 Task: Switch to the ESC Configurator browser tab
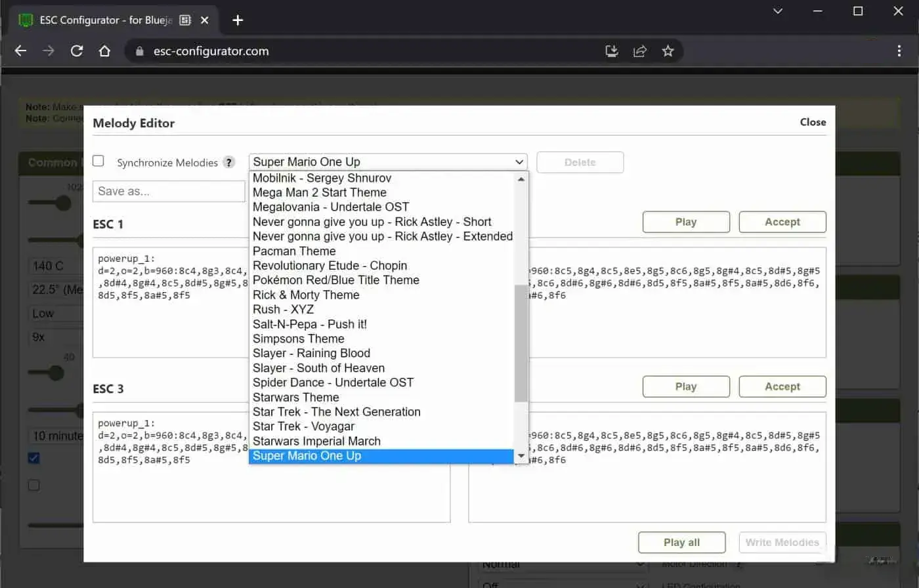tap(105, 20)
